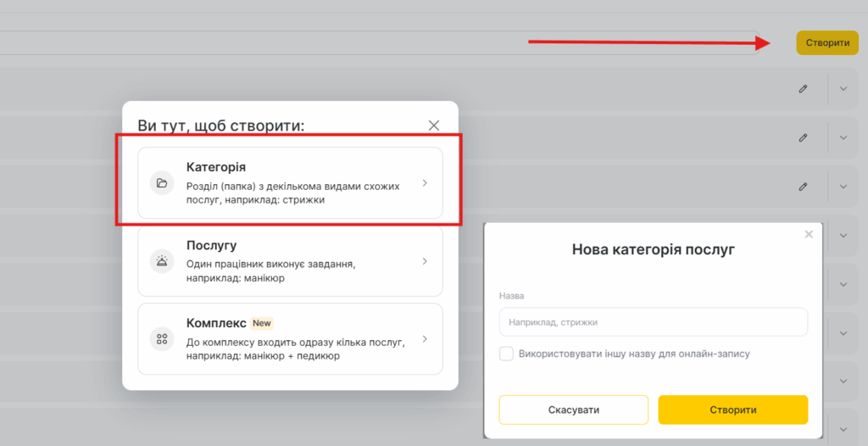Click the pencil edit icon in the third row
Image resolution: width=868 pixels, height=446 pixels.
[803, 186]
